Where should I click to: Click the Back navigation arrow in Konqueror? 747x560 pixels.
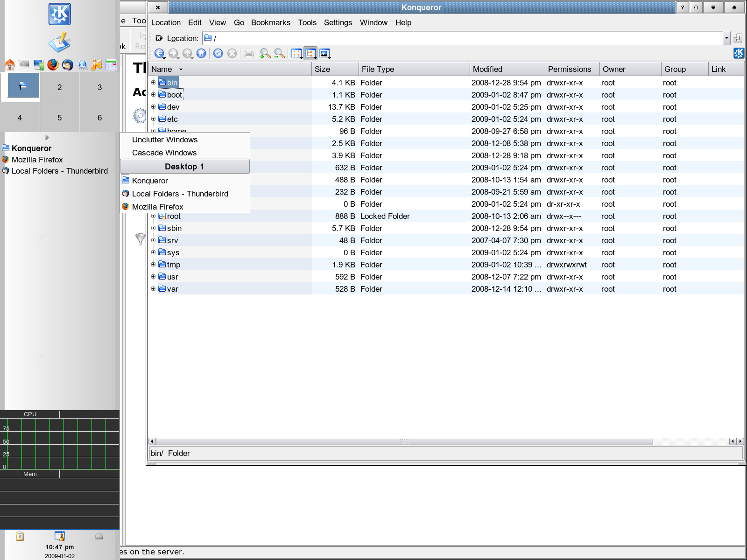pyautogui.click(x=159, y=53)
